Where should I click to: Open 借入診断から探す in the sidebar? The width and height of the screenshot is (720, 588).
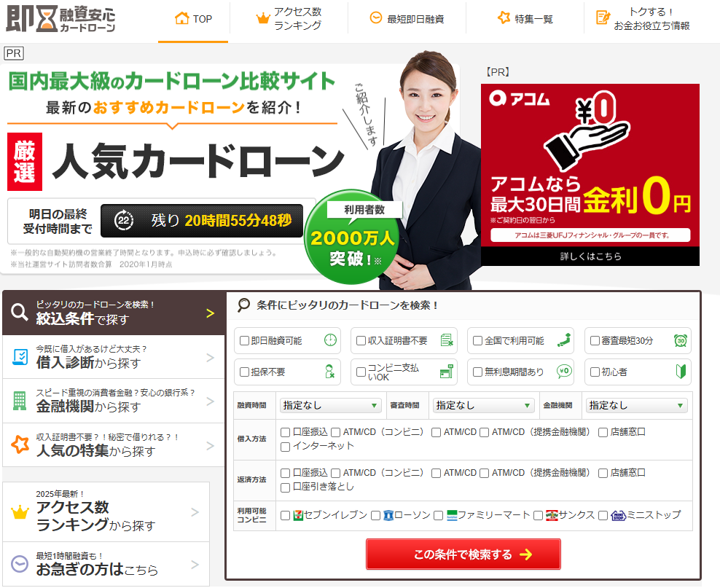point(113,356)
